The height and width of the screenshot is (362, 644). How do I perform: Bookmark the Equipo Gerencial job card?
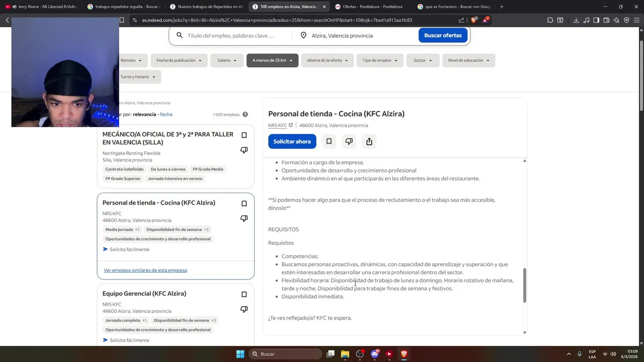(x=244, y=295)
